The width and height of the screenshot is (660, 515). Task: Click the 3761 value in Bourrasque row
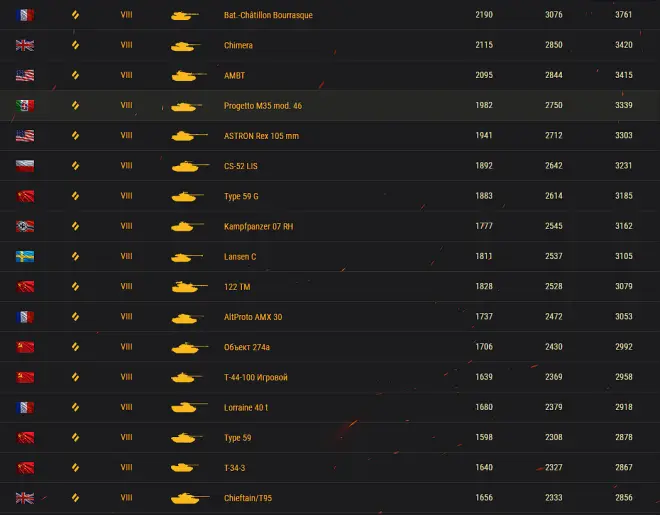click(623, 15)
